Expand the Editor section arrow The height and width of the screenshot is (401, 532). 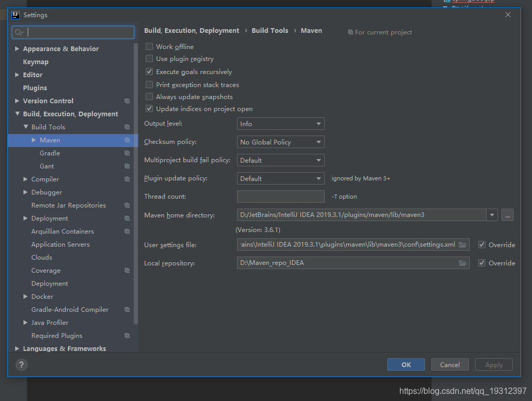click(17, 75)
